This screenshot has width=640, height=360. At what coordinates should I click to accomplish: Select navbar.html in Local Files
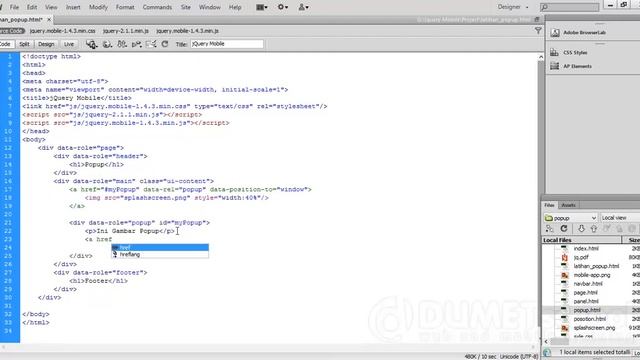pyautogui.click(x=588, y=284)
